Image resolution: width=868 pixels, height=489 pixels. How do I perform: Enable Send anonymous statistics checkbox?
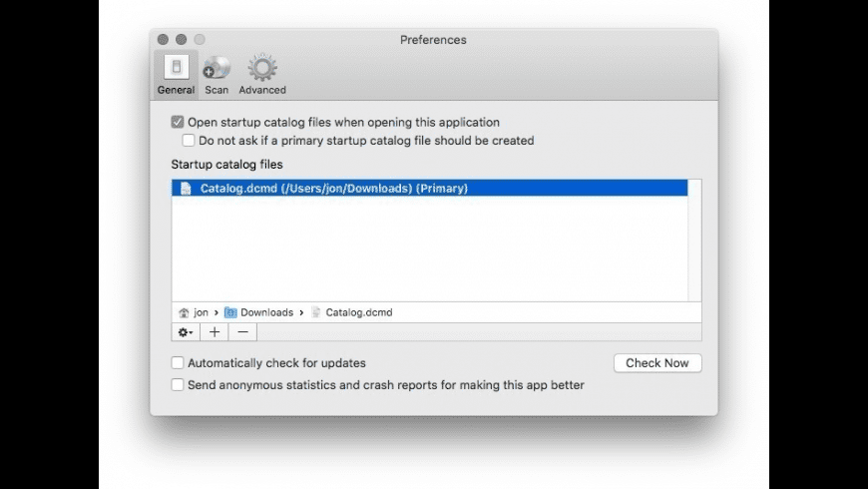178,384
